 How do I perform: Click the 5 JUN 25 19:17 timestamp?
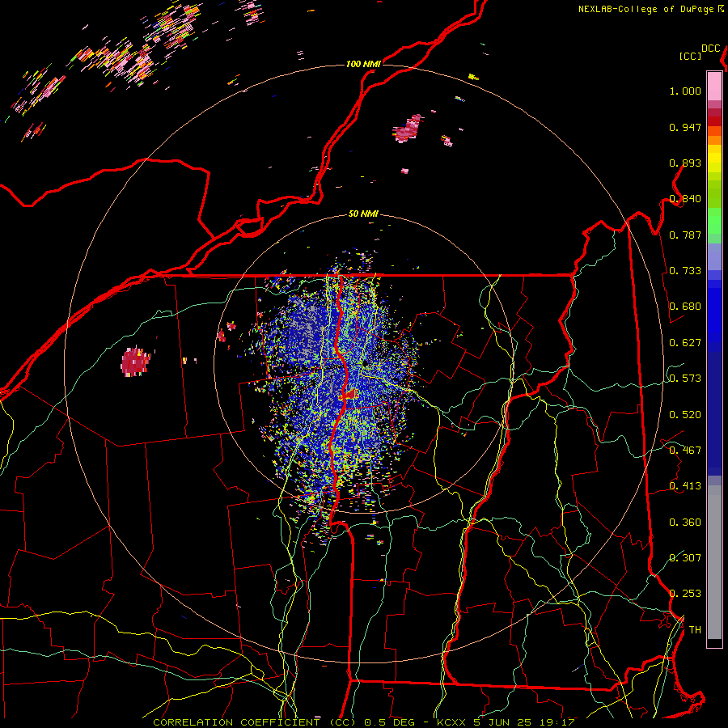pos(524,722)
